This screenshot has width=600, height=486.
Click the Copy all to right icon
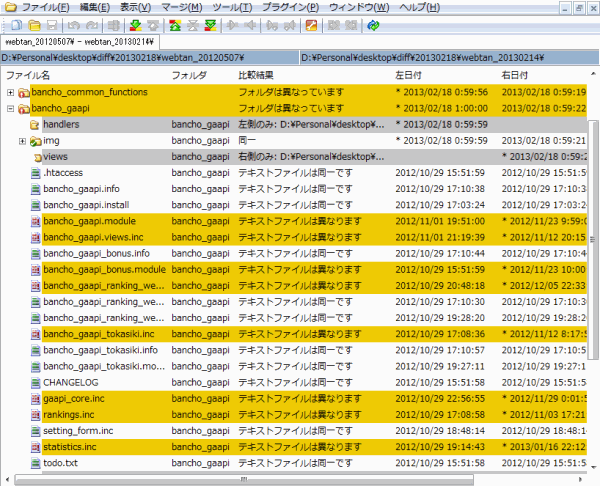(333, 26)
